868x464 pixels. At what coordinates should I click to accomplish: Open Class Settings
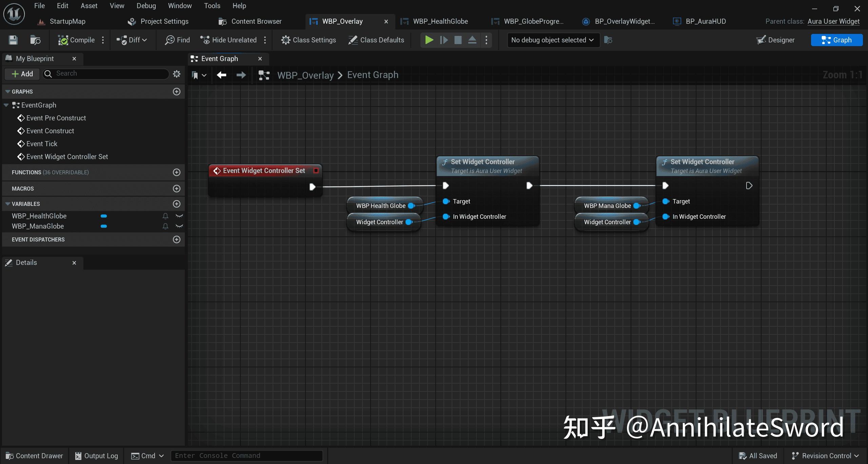[x=308, y=40]
